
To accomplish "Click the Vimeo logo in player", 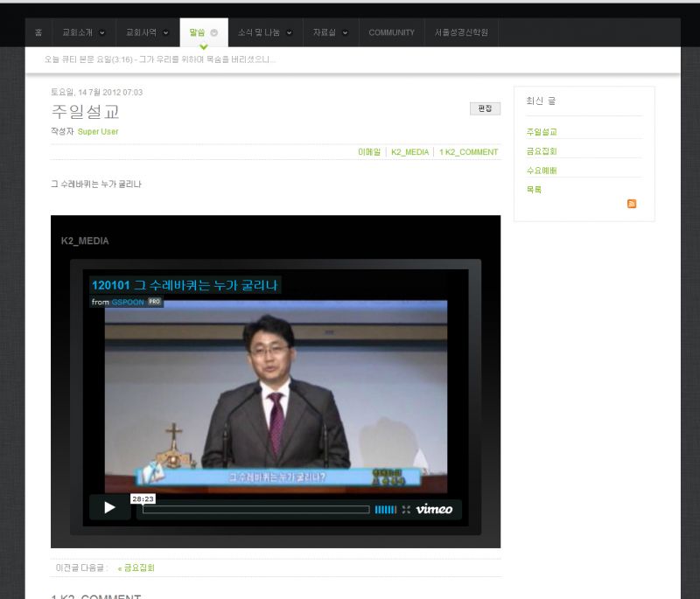I will click(434, 509).
